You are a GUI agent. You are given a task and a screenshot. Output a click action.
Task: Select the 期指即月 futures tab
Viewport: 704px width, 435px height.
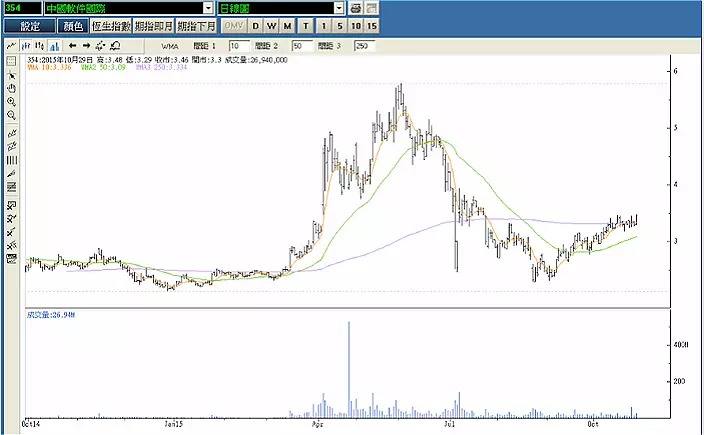tap(154, 25)
